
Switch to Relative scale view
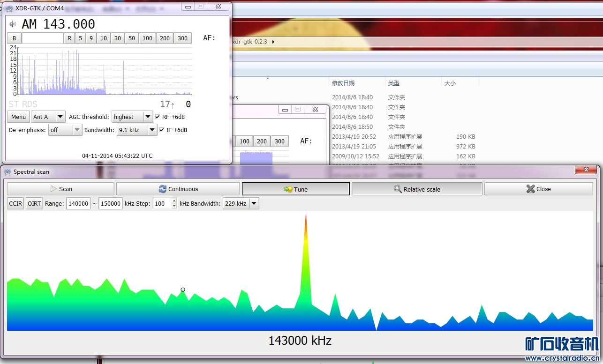(x=416, y=189)
